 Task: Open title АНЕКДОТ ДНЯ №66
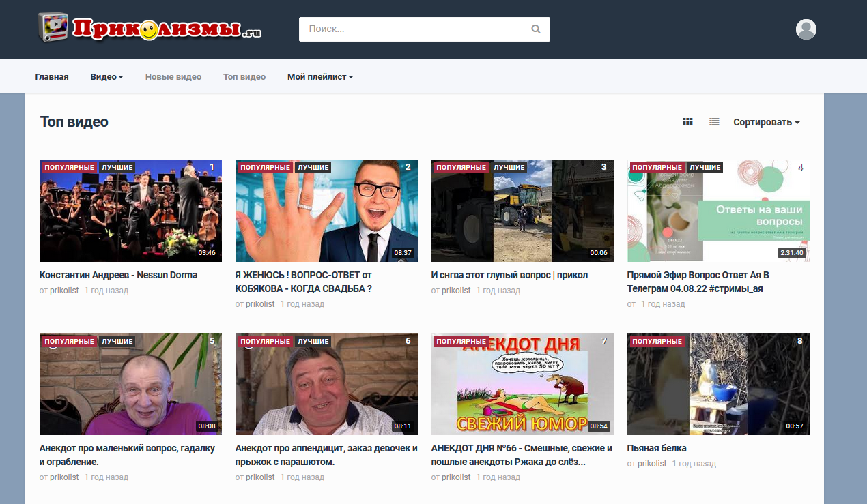point(522,455)
